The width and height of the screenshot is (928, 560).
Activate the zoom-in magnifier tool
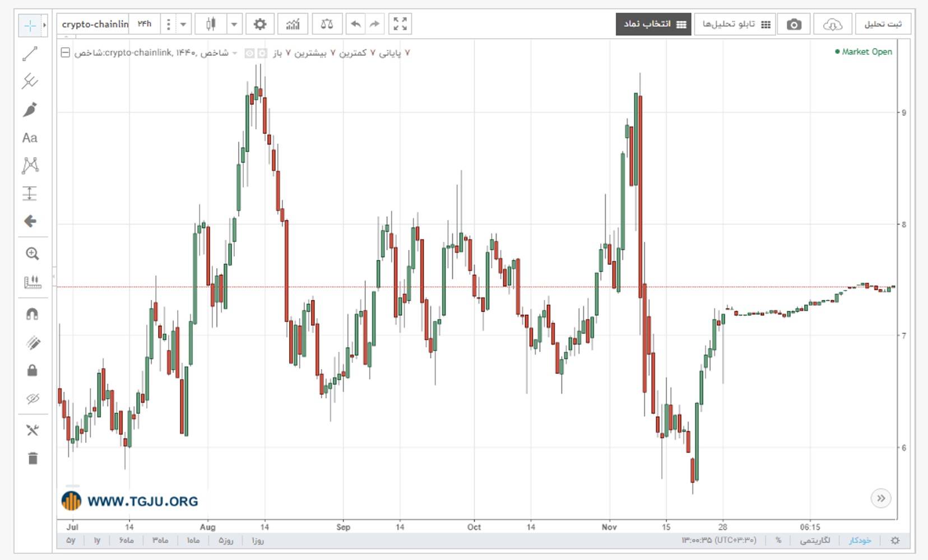(x=32, y=254)
